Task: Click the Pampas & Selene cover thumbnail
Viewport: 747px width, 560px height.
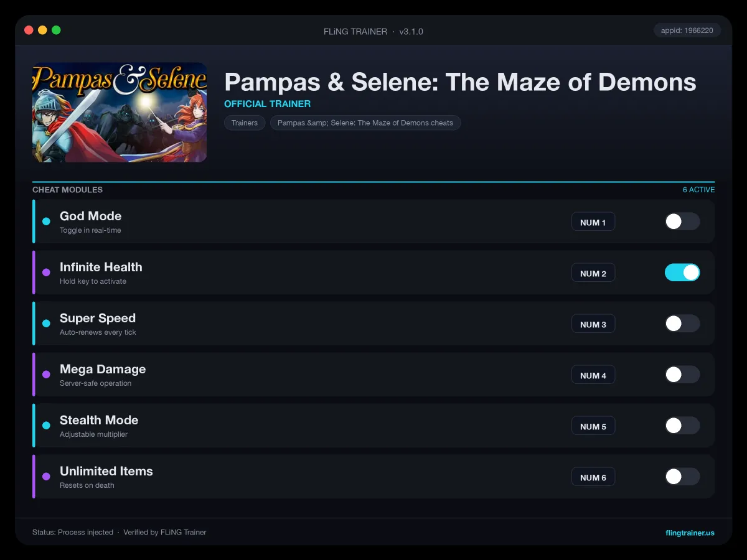Action: (x=120, y=112)
